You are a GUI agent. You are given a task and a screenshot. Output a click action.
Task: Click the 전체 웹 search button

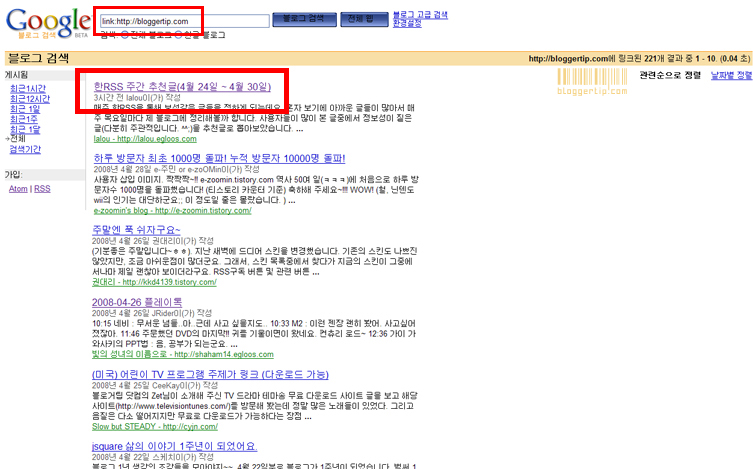click(x=364, y=19)
